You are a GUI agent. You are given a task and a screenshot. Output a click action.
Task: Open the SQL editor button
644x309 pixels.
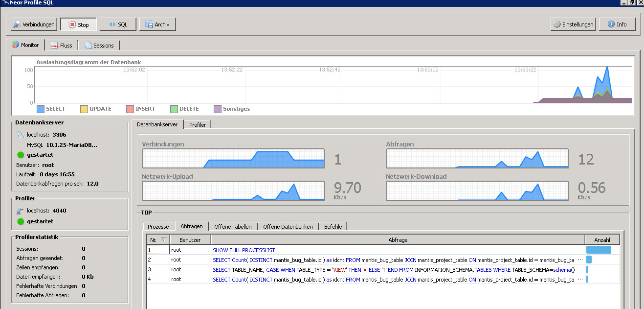[x=118, y=24]
